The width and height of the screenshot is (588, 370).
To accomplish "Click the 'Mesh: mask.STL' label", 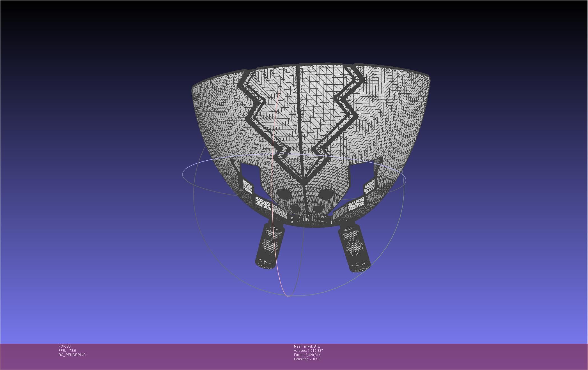I will pos(307,346).
